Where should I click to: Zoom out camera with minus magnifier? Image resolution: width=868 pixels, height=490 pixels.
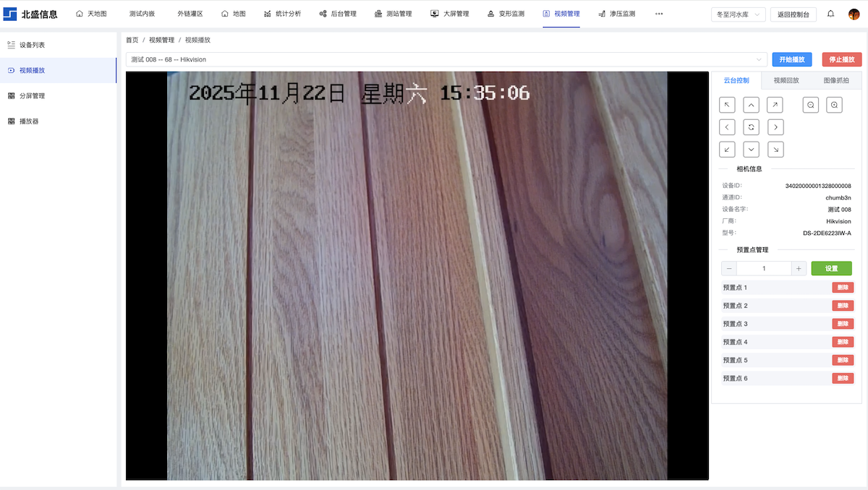tap(811, 105)
